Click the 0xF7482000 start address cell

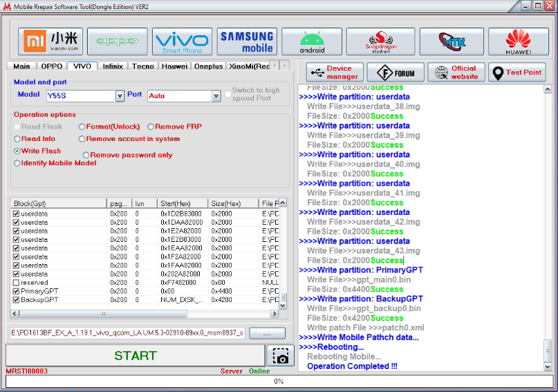[178, 283]
